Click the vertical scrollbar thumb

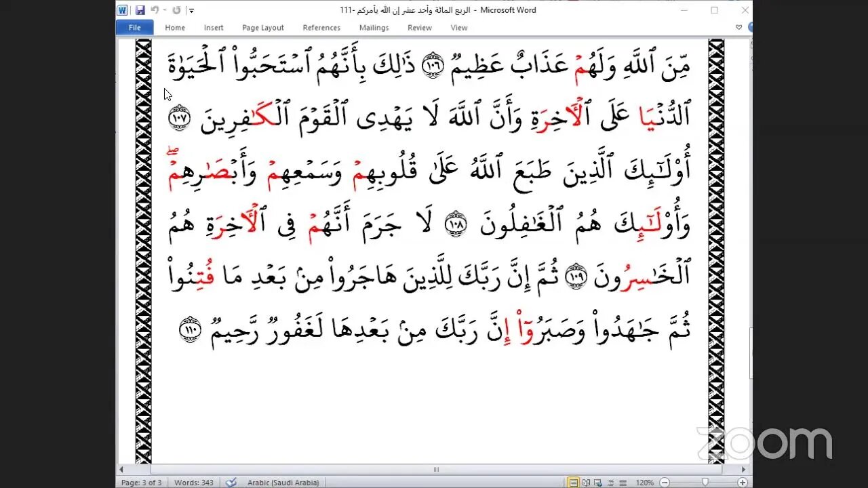(750, 354)
